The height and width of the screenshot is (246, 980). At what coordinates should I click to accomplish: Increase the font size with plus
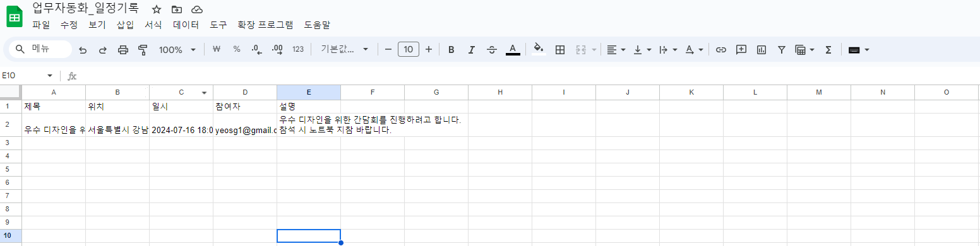pos(429,49)
